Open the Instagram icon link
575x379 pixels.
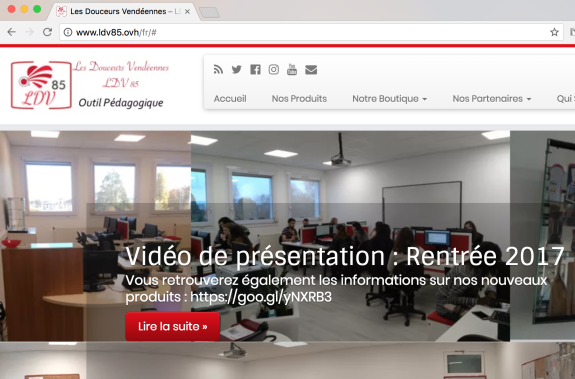pos(274,69)
